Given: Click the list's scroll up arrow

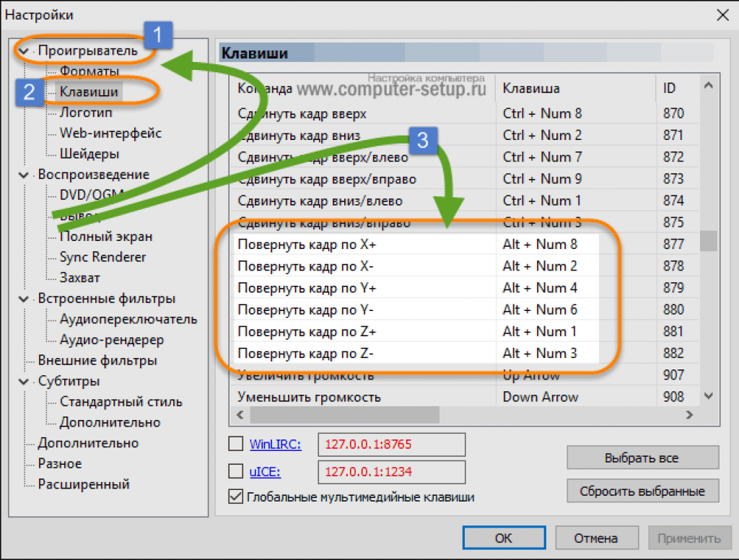Looking at the screenshot, I should coord(709,85).
